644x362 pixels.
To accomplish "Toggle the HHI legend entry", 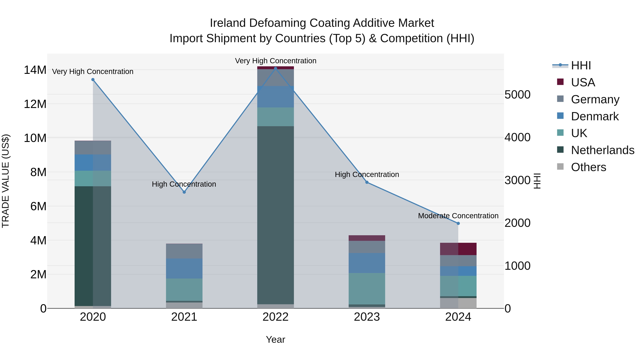I will click(572, 65).
